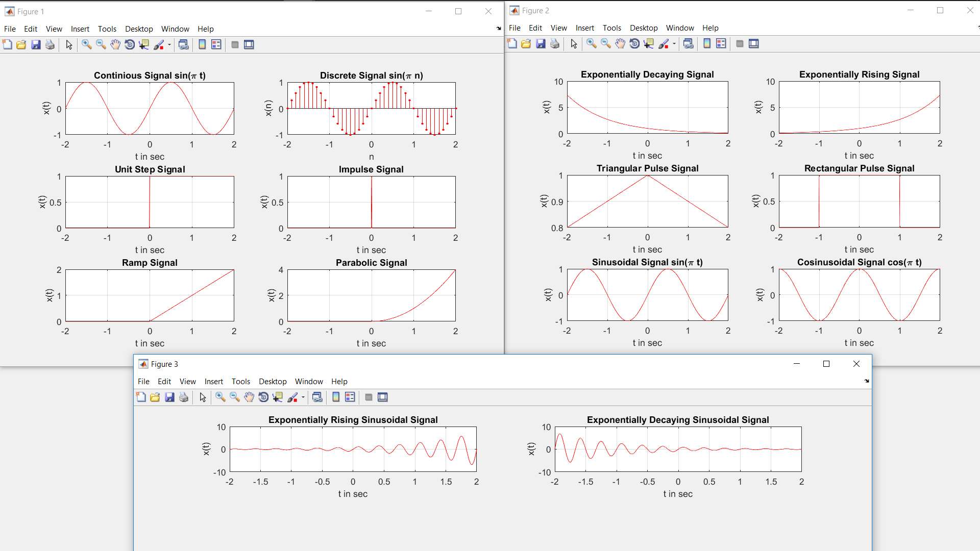The width and height of the screenshot is (980, 551).
Task: Insert Legend in Figure 1
Action: 216,45
